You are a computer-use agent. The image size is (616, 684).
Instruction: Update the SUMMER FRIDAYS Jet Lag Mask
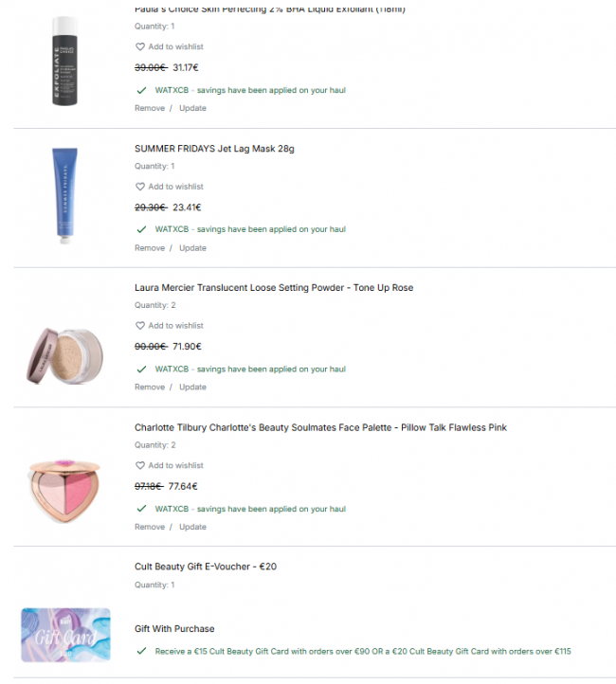(192, 248)
